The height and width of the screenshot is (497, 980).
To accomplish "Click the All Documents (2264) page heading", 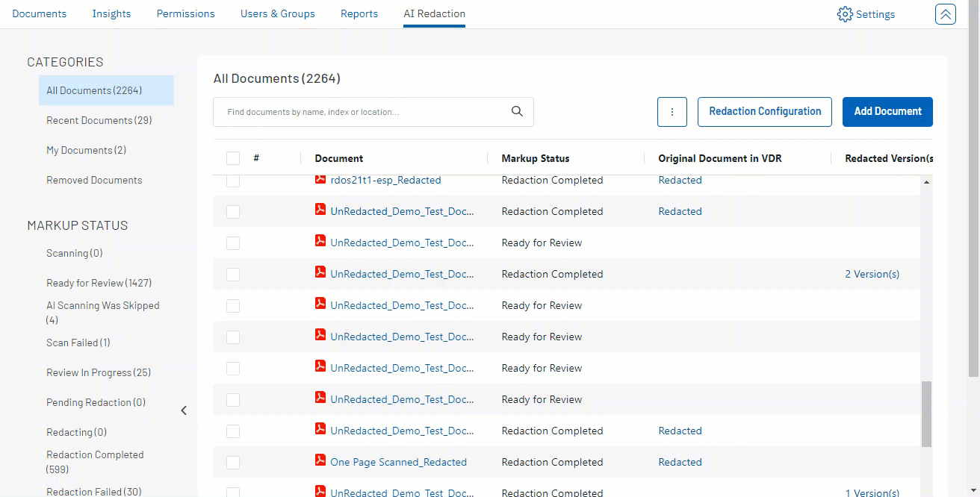I will (277, 78).
